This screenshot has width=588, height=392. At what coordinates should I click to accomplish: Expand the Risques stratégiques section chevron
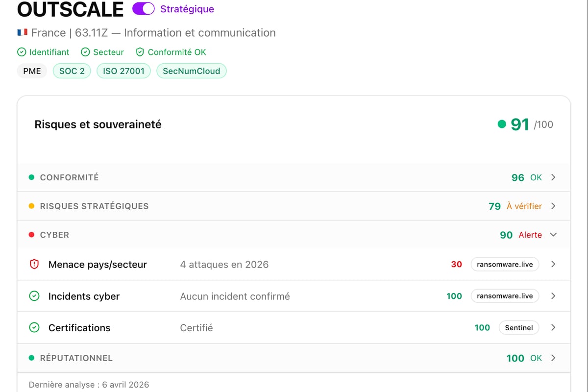[553, 206]
